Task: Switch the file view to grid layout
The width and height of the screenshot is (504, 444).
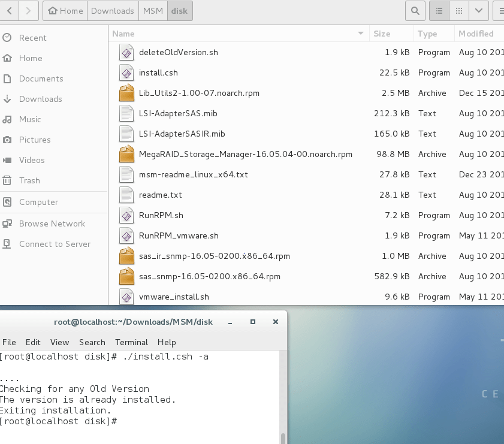Action: click(458, 10)
